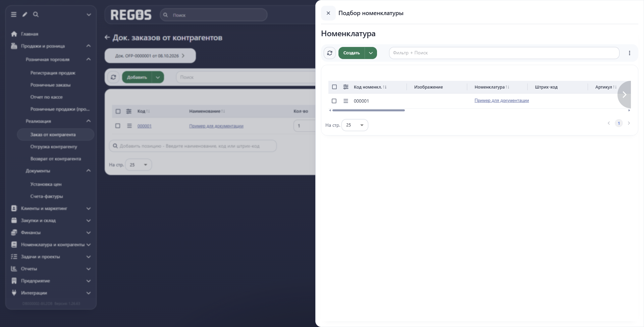Click the horizontal scrollbar of Номенклатура table
Screen dimensions: 644x327
point(368,110)
